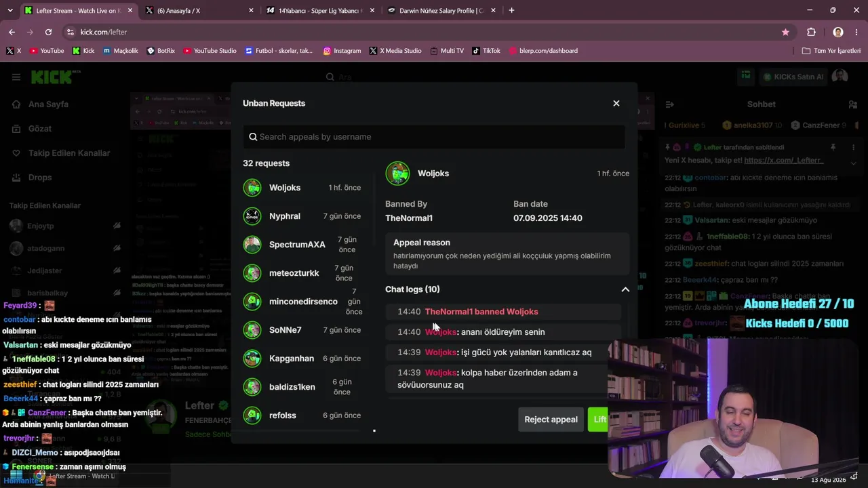Reload the kick.com page
The image size is (868, 488).
48,32
